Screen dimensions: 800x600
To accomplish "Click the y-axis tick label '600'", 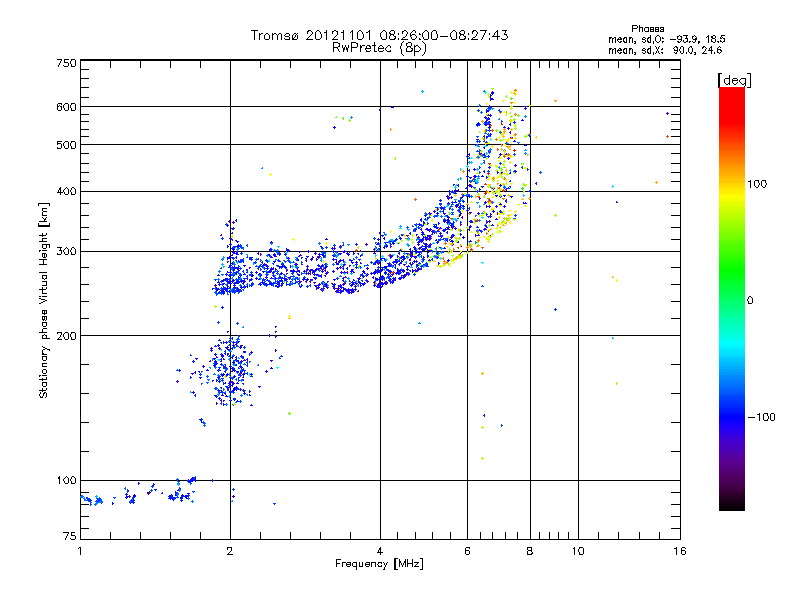I will click(x=66, y=107).
